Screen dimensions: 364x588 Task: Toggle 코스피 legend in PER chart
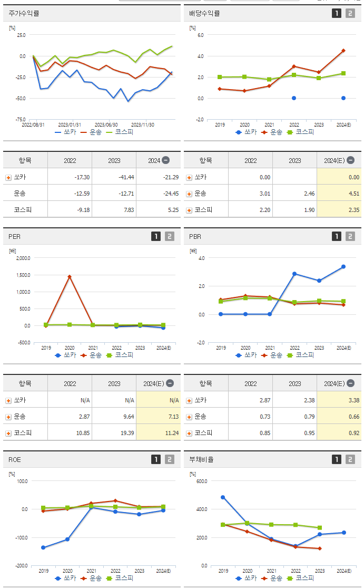(120, 355)
